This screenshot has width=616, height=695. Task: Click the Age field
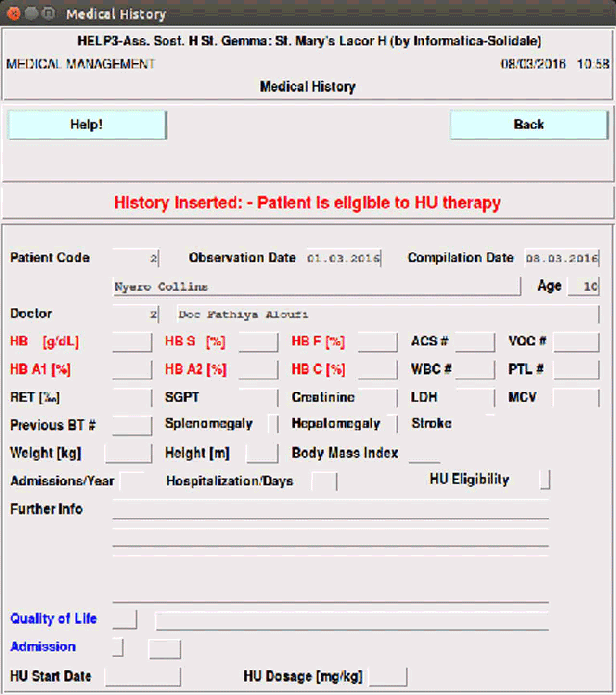[x=583, y=287]
